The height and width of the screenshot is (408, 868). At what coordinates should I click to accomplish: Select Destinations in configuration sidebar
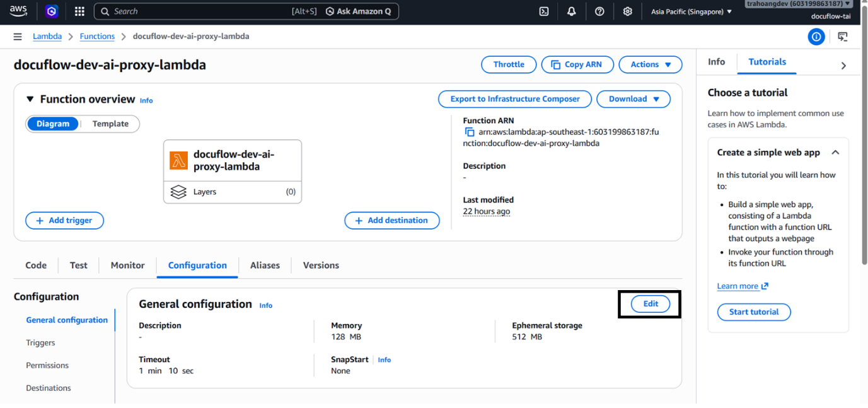click(x=49, y=388)
